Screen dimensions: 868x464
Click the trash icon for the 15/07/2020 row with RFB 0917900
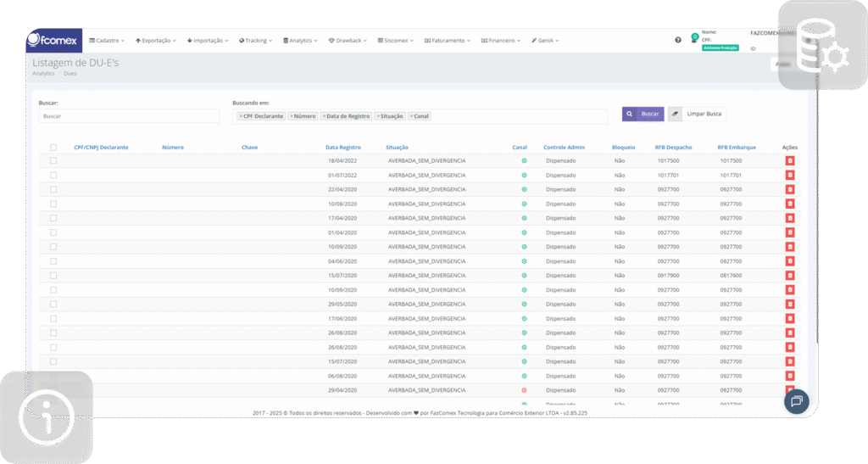[x=790, y=276]
